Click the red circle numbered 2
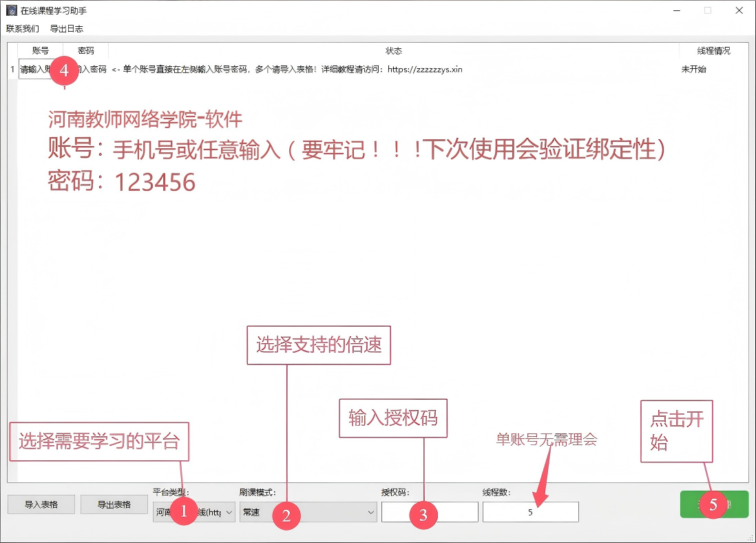This screenshot has height=543, width=756. [286, 515]
